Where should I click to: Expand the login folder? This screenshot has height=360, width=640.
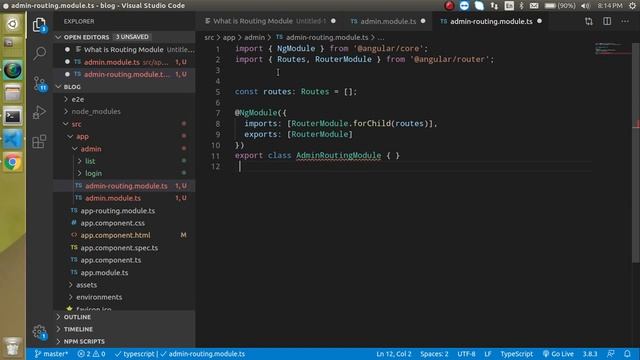point(124,173)
